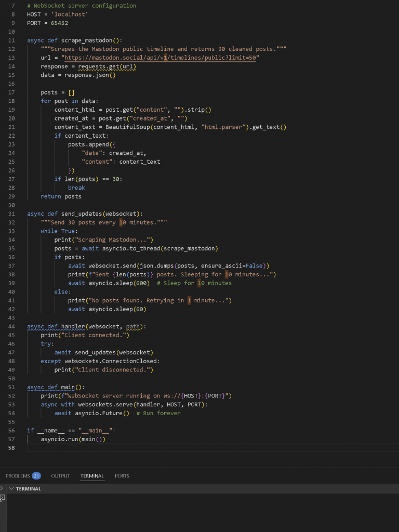Click 'posts.append({' on line 23
Image resolution: width=399 pixels, height=532 pixels.
coord(91,144)
